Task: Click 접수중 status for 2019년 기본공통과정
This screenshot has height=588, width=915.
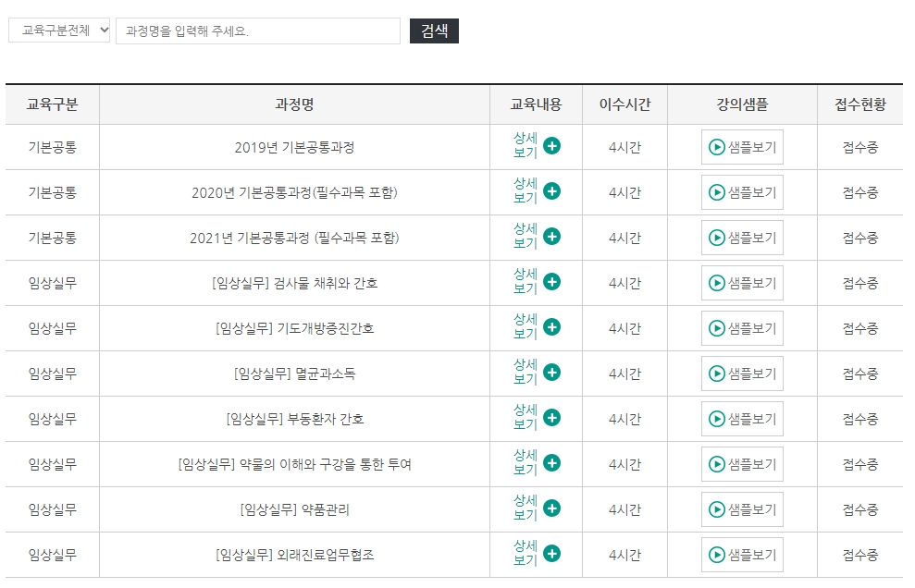Action: (860, 148)
